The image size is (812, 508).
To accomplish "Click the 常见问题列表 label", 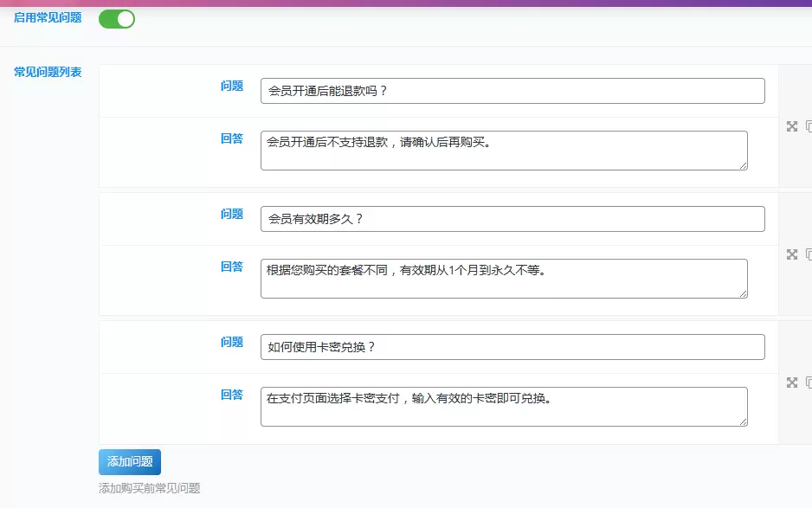I will point(48,72).
